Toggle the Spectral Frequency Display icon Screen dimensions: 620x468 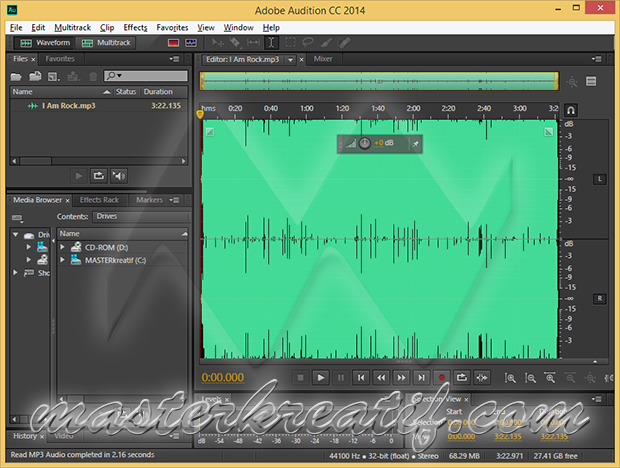(x=173, y=43)
